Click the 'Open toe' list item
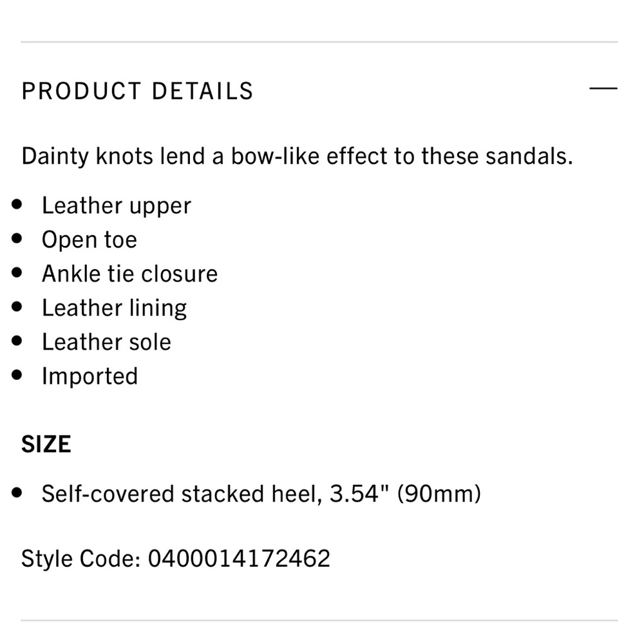This screenshot has width=644, height=644. coord(90,240)
